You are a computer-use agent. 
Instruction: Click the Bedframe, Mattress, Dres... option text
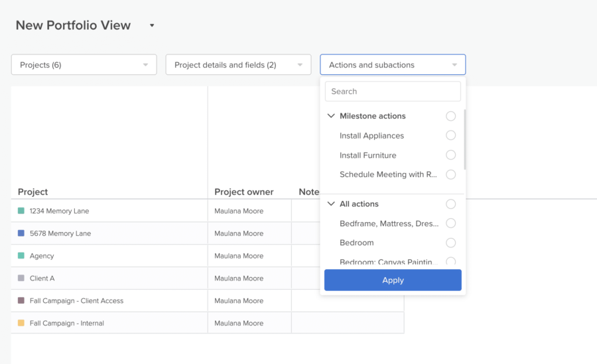(x=389, y=223)
